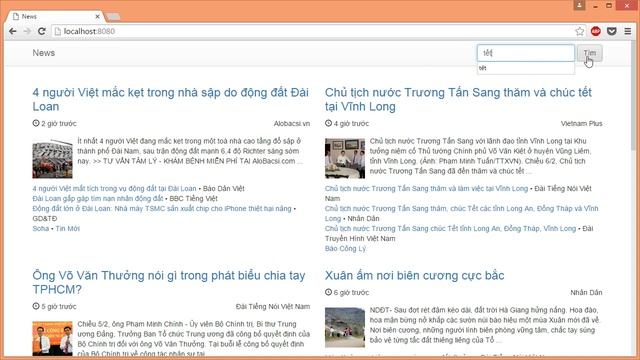Select the News browser tab

point(56,16)
